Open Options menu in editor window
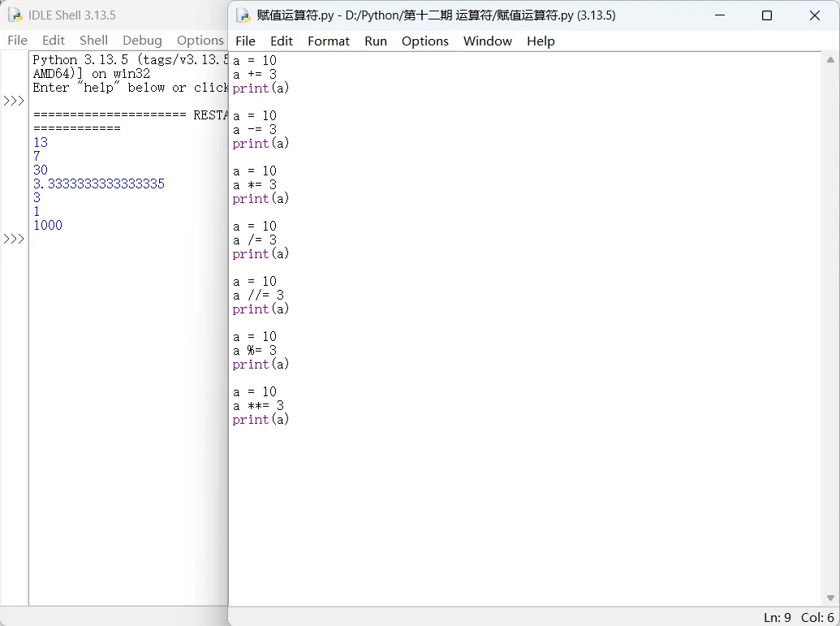The image size is (840, 626). point(424,41)
